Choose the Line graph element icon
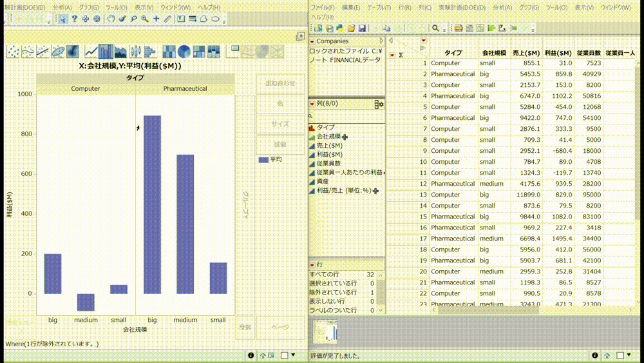 pos(91,52)
